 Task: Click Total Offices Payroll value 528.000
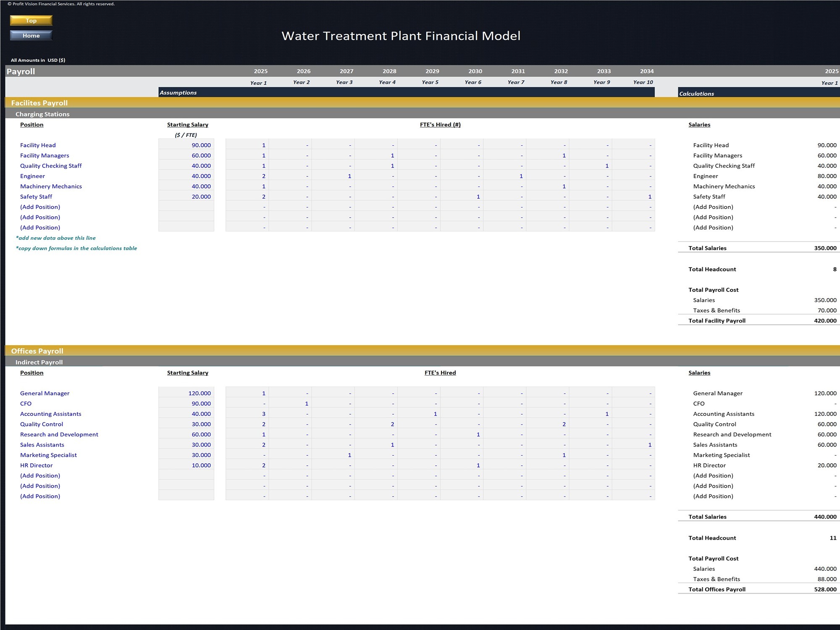pyautogui.click(x=825, y=589)
